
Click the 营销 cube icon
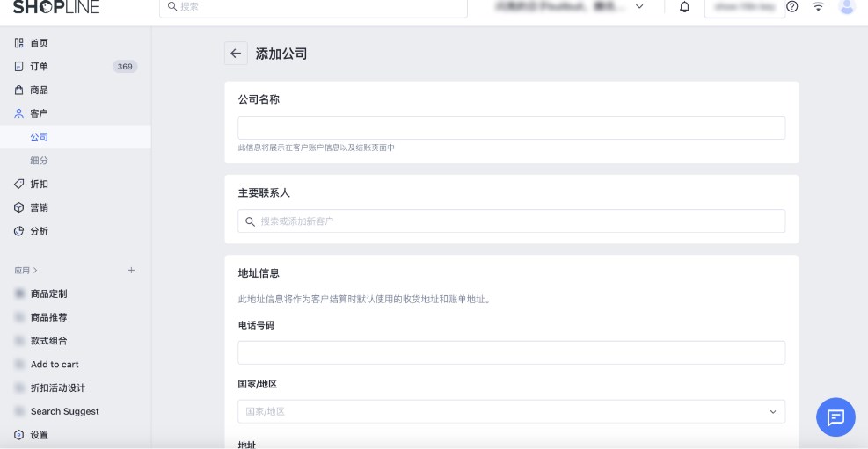pos(18,207)
